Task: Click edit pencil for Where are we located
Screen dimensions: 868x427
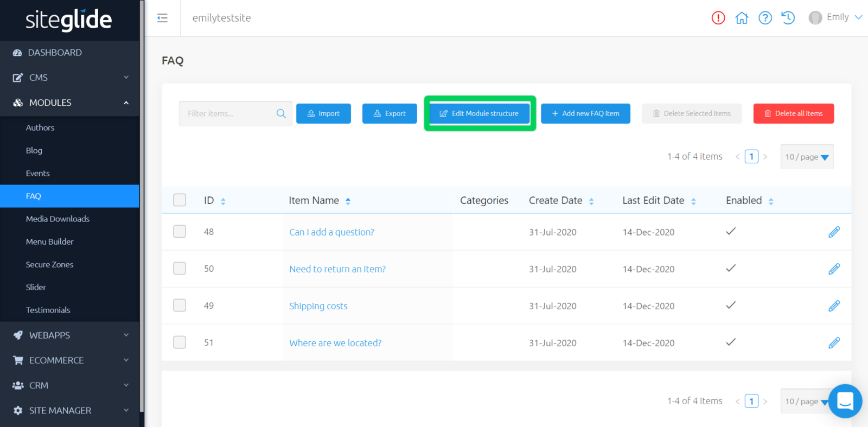Action: tap(834, 343)
